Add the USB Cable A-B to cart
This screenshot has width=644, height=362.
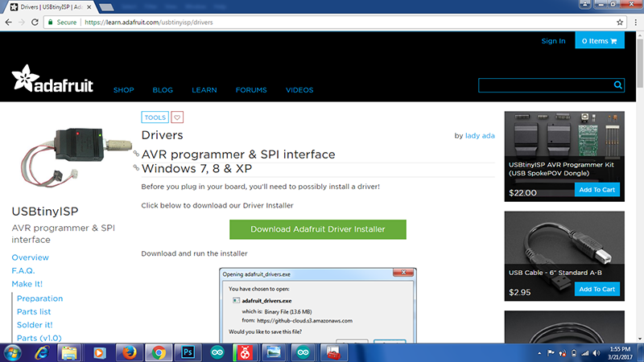(x=597, y=289)
